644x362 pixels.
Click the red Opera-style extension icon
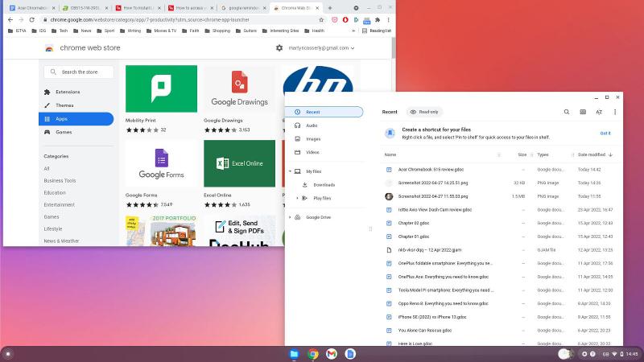pyautogui.click(x=345, y=19)
